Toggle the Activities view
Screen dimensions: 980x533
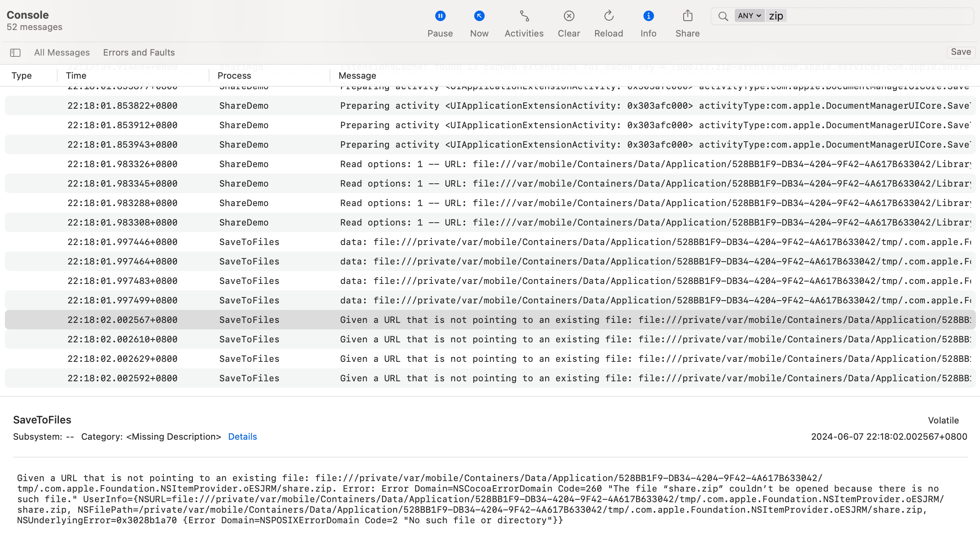click(524, 24)
